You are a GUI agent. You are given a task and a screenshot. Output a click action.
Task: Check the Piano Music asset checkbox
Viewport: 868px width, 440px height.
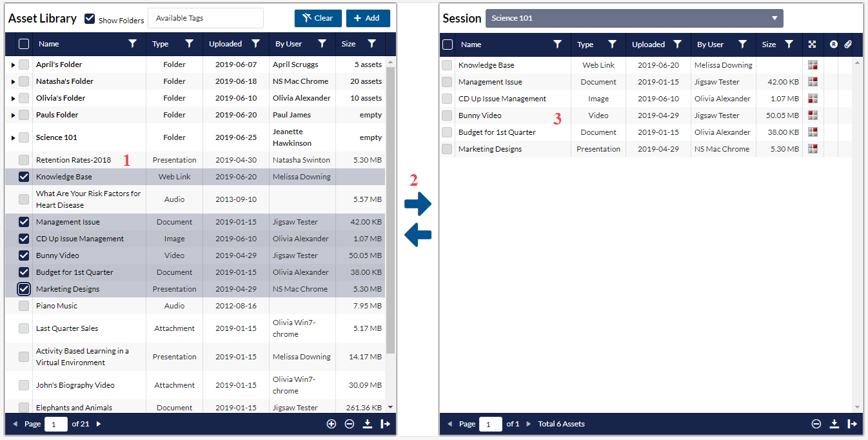[x=24, y=306]
